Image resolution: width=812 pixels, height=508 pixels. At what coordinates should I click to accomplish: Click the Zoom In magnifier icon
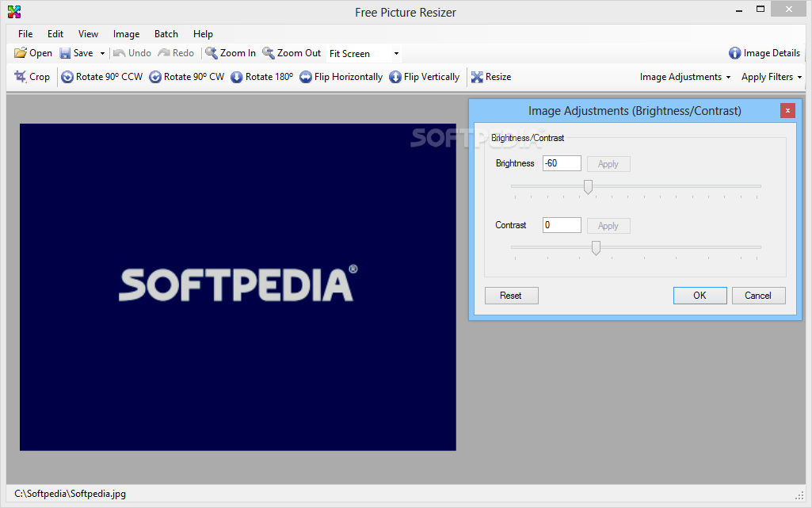click(x=212, y=53)
